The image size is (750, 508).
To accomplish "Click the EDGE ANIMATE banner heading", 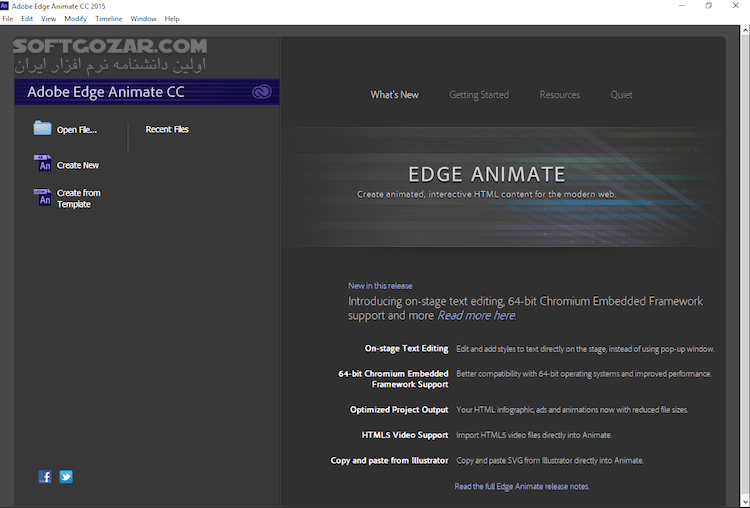I will point(487,174).
